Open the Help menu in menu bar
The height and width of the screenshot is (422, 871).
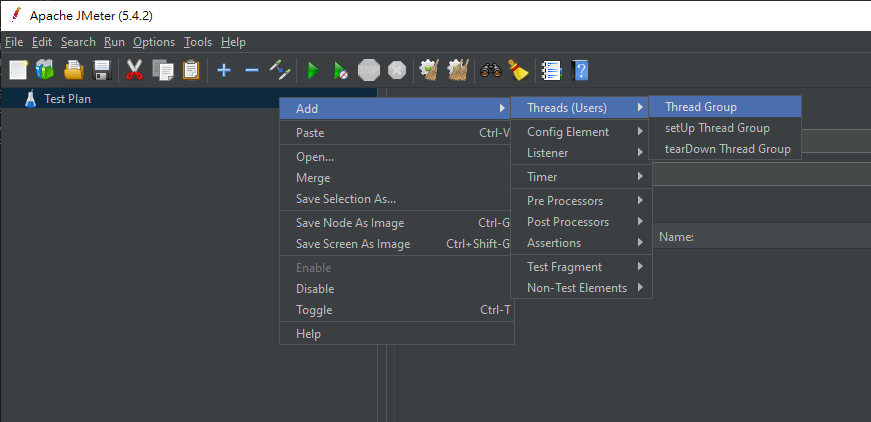click(233, 42)
